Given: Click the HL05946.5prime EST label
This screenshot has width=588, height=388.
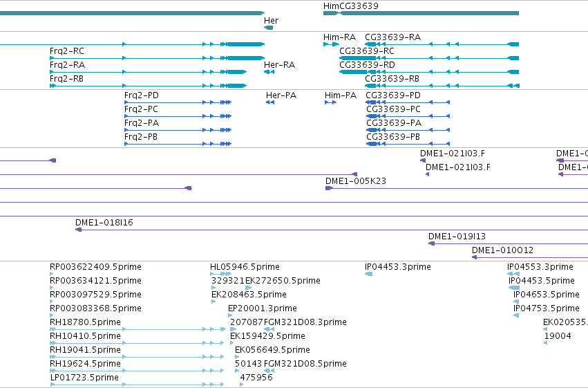Looking at the screenshot, I should [245, 267].
